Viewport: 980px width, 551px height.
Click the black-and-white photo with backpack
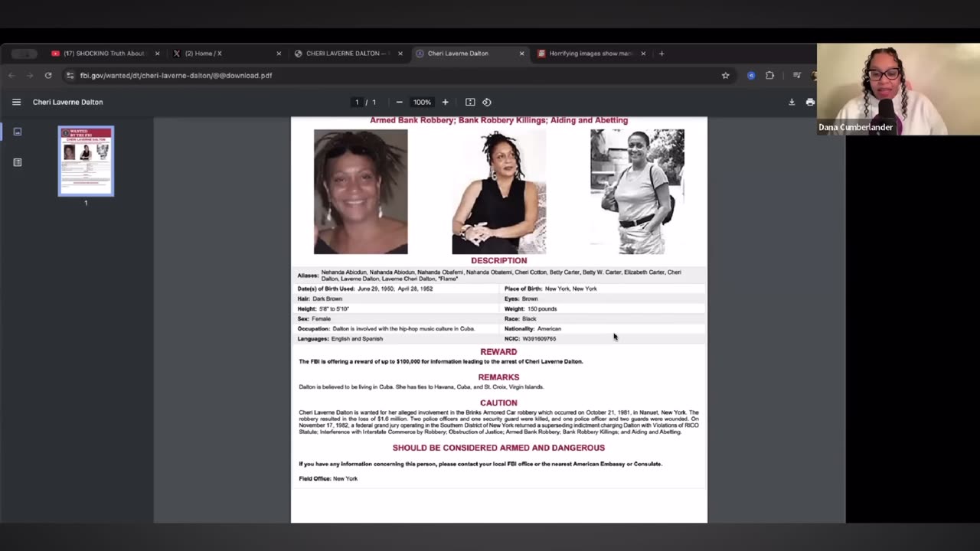637,191
